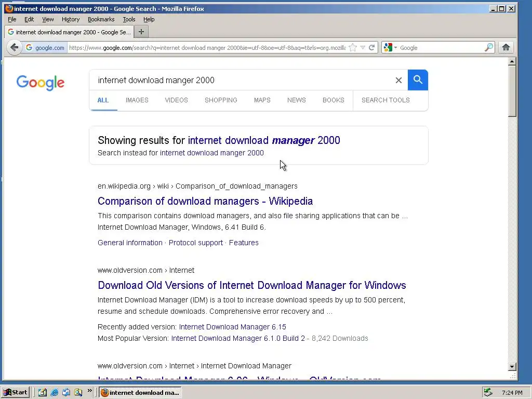Reload the current page
Viewport: 532px width, 399px height.
[372, 47]
